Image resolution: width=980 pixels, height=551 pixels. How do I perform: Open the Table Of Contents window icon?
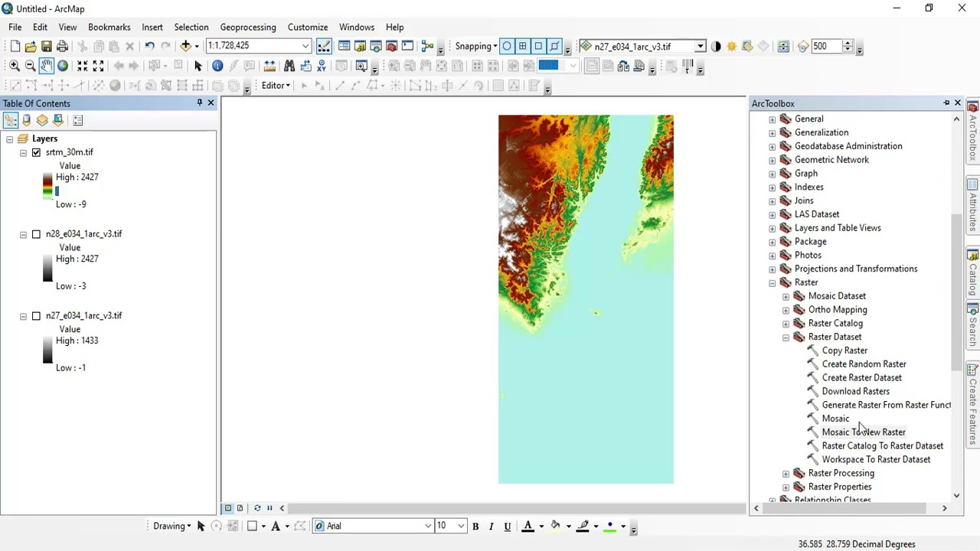click(x=345, y=47)
